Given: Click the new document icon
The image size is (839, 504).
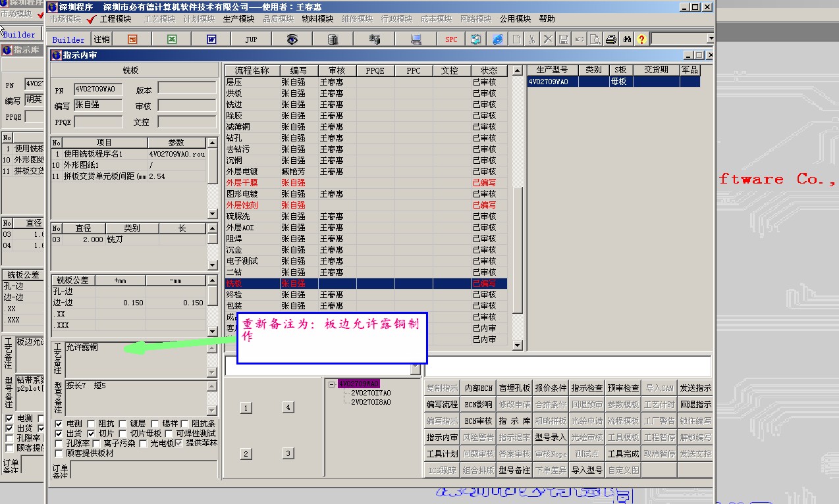Looking at the screenshot, I should coord(517,39).
